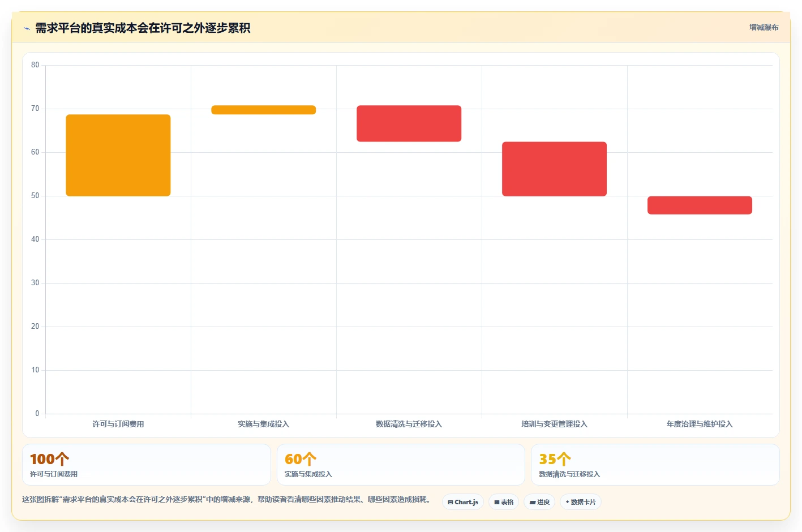This screenshot has width=802, height=532.
Task: Click y-axis value 20
Action: [x=35, y=327]
